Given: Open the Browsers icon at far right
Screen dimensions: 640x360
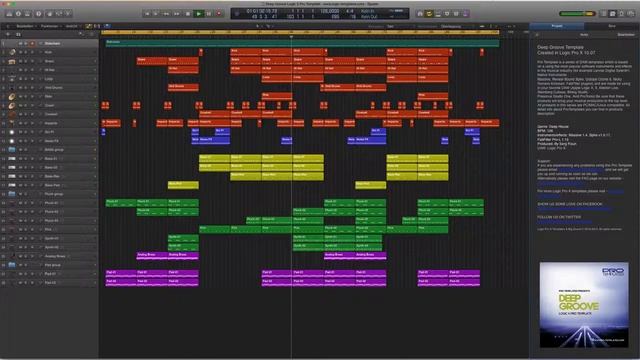Looking at the screenshot, I should (631, 14).
